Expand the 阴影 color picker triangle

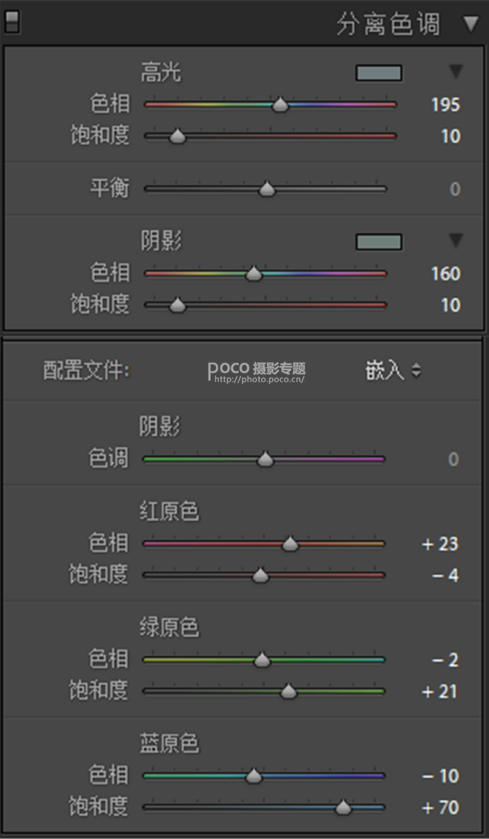tap(455, 240)
